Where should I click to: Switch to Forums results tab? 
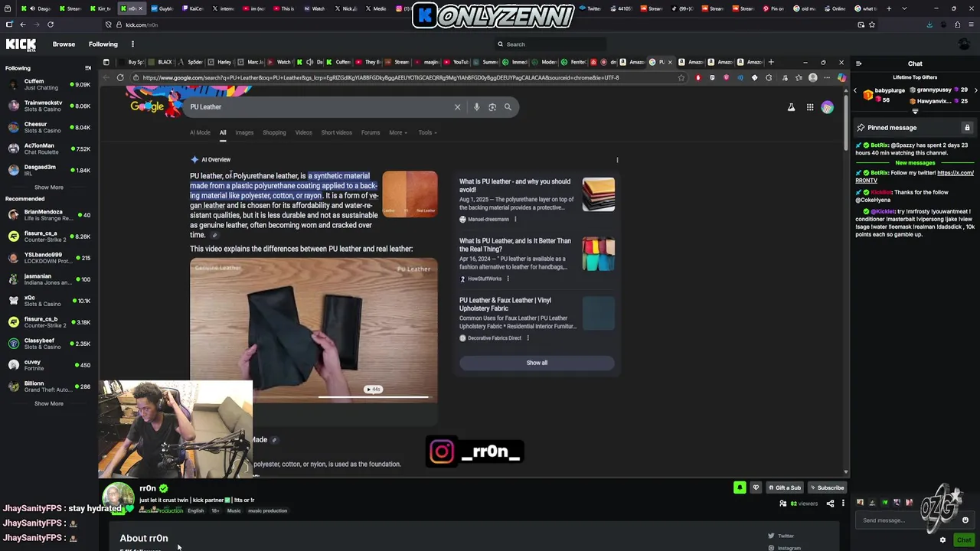tap(371, 132)
